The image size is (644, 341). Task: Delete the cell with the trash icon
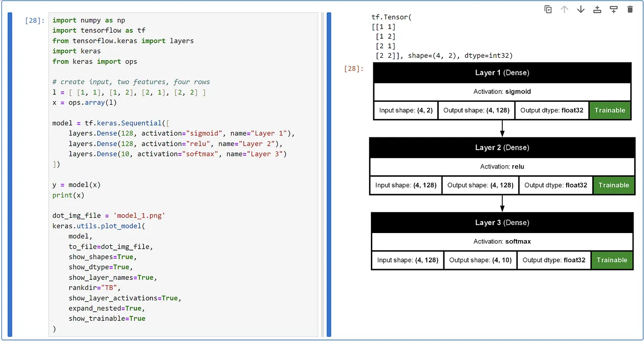click(x=630, y=9)
